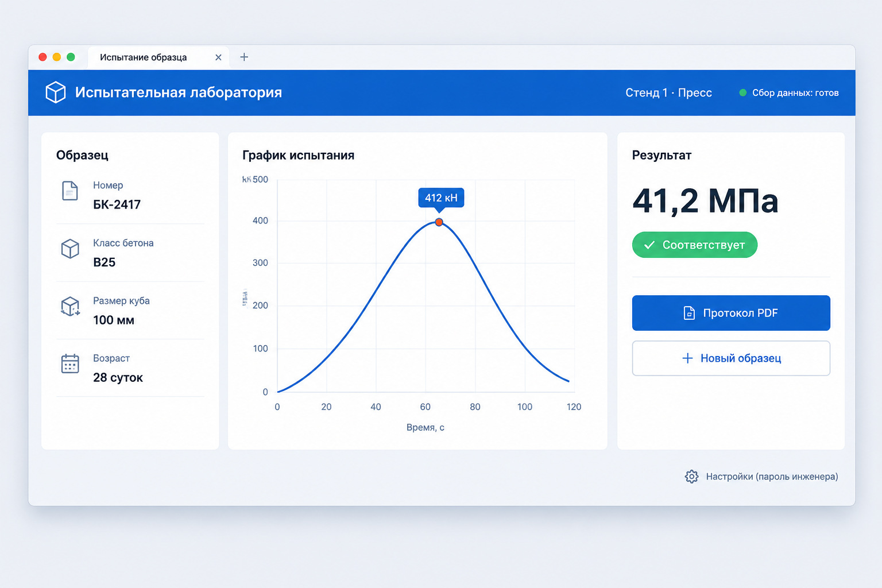
Task: Click the macOS red close window button
Action: [x=42, y=57]
